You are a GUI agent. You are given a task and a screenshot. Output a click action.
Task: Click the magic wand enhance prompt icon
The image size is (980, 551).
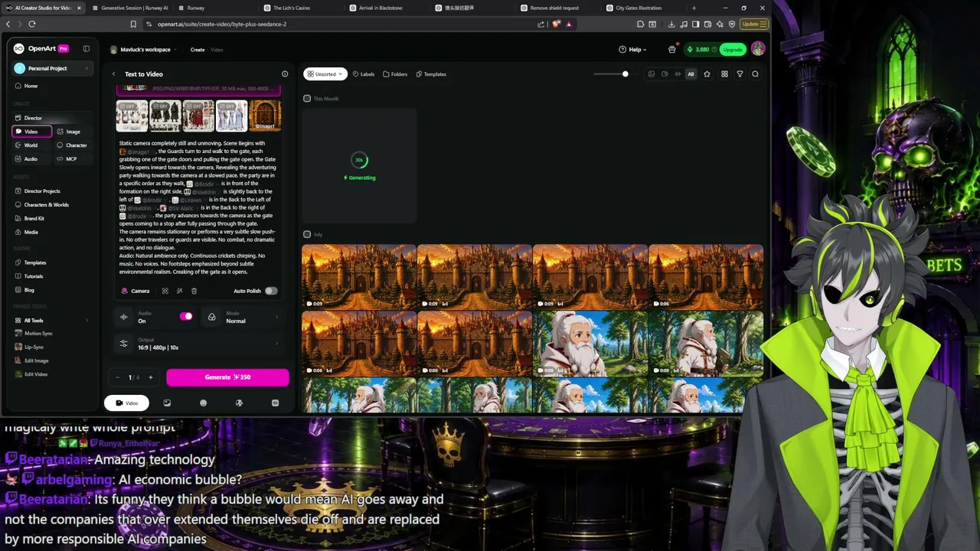click(x=179, y=291)
